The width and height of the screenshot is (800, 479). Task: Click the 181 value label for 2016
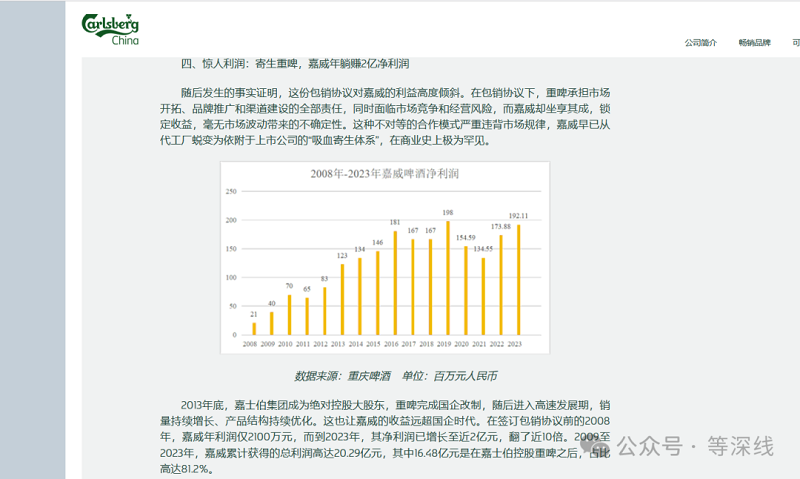[x=395, y=222]
